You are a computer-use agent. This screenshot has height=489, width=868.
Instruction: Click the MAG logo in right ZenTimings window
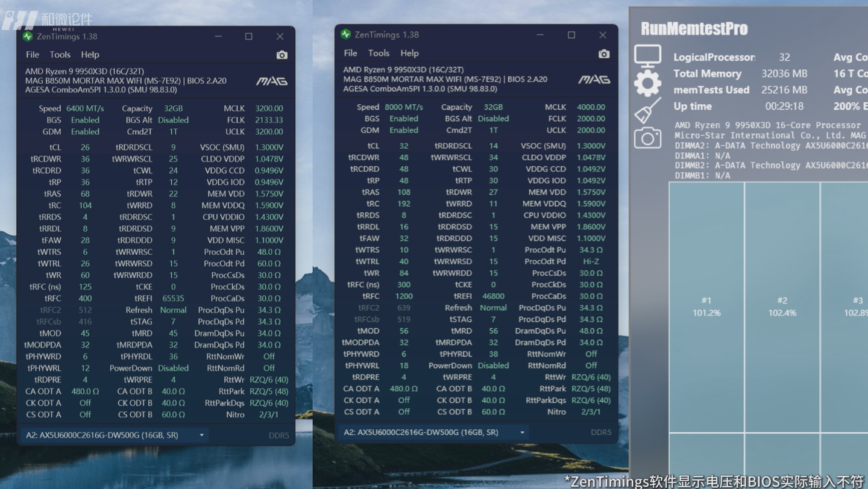tap(594, 79)
